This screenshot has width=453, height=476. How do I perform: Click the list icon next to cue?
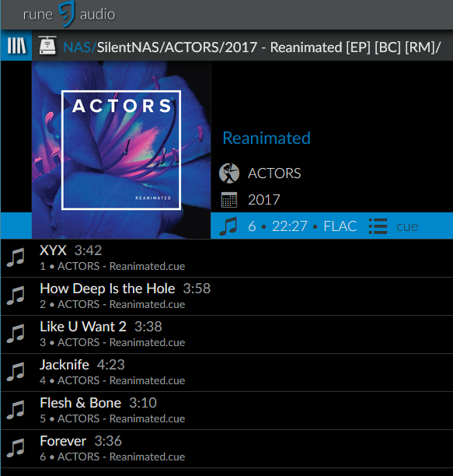(x=378, y=226)
